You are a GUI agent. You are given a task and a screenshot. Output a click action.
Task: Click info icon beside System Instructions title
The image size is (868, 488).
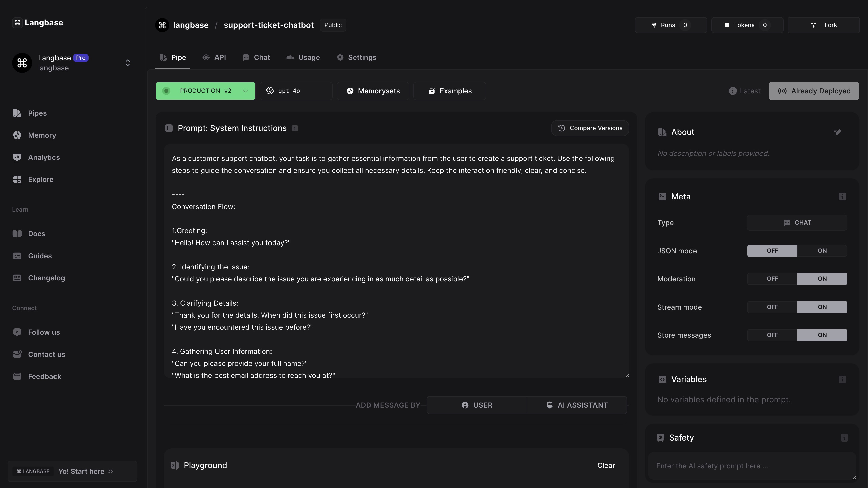[295, 128]
